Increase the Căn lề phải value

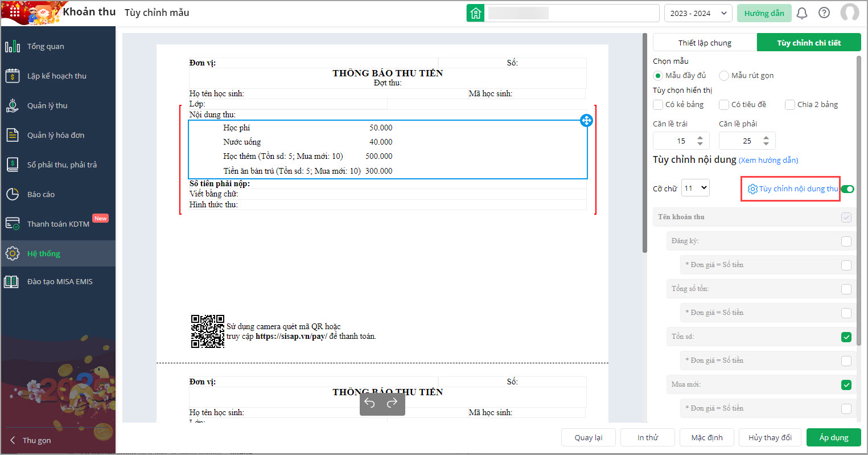[766, 137]
